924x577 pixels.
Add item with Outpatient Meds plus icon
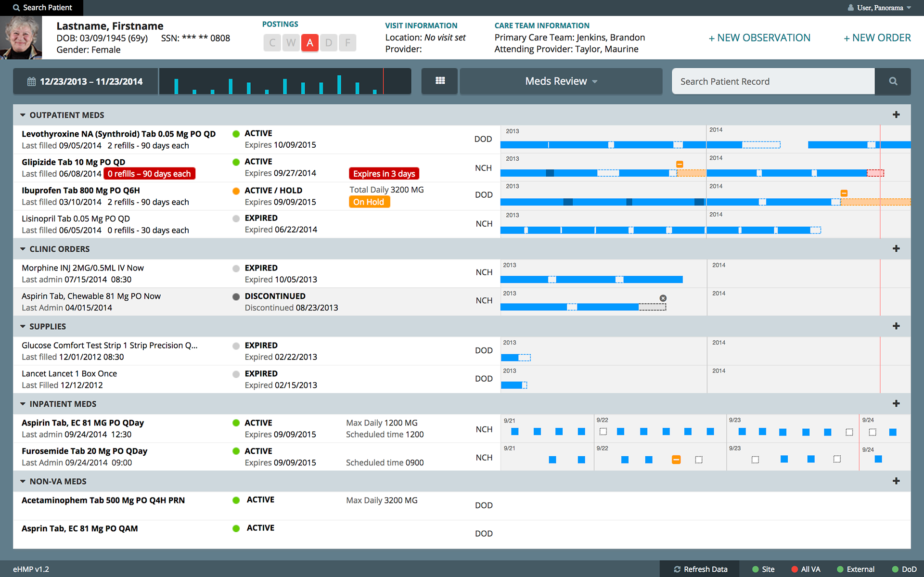point(896,115)
